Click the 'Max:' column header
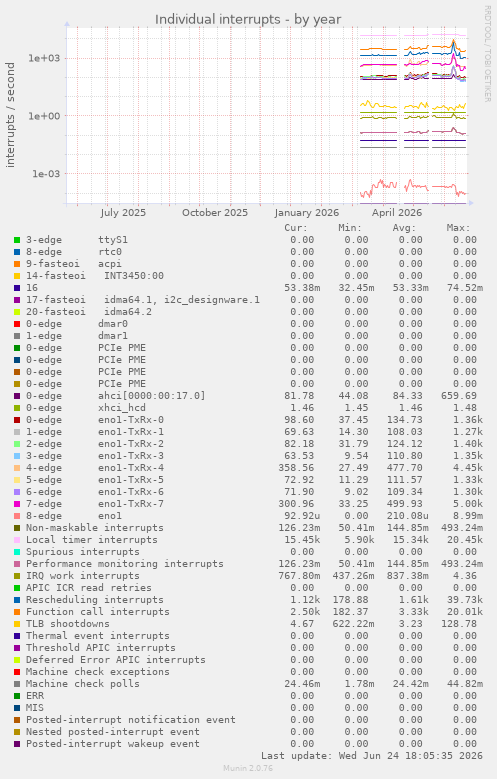 coord(458,228)
